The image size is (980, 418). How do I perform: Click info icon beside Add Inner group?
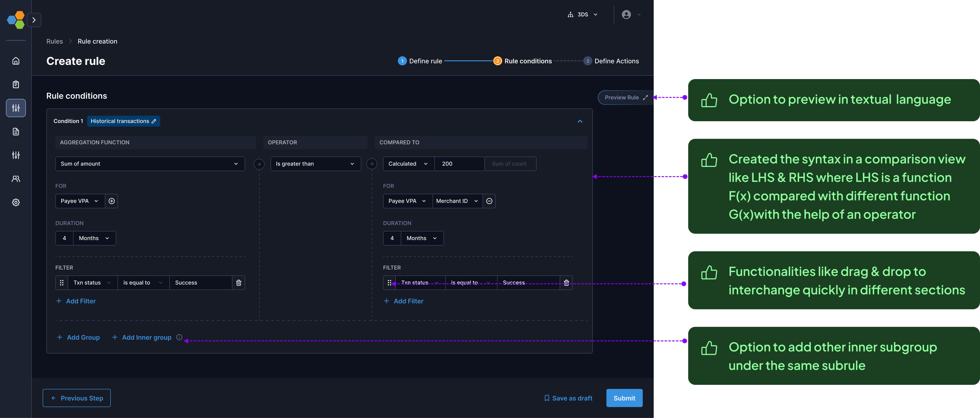179,337
